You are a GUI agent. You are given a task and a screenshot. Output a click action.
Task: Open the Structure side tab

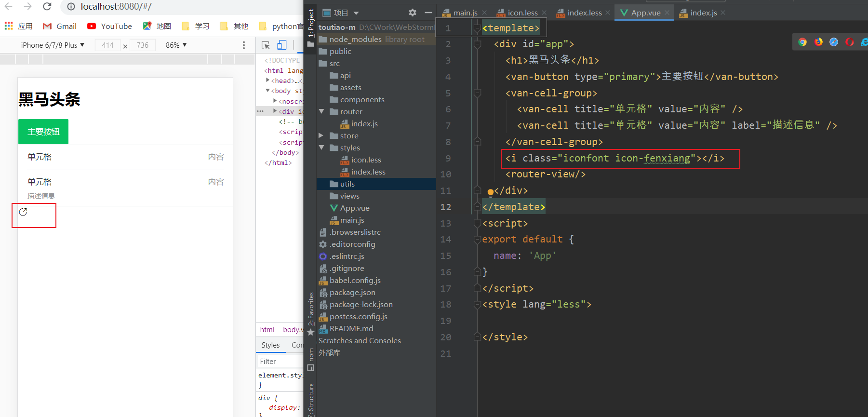click(x=311, y=399)
